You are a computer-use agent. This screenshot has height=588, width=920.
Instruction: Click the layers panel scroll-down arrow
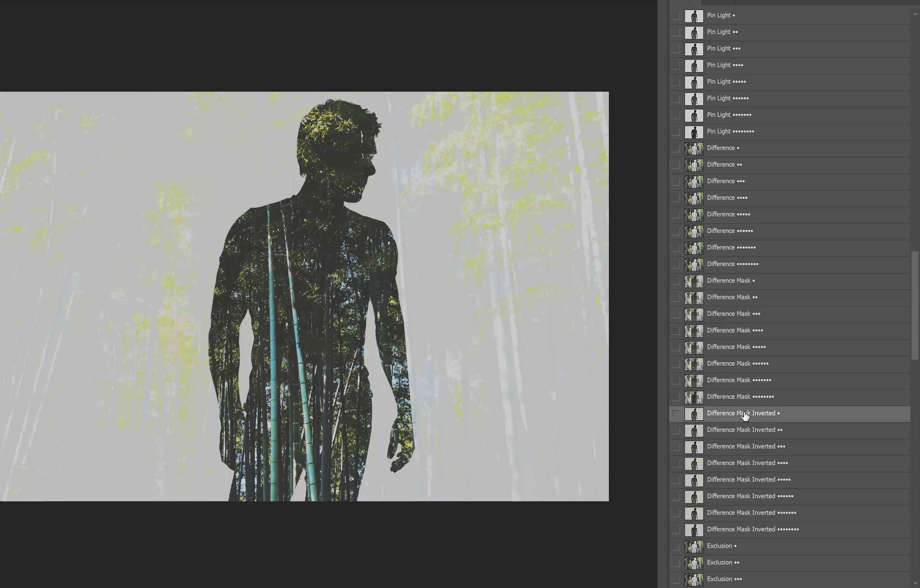coord(915,583)
